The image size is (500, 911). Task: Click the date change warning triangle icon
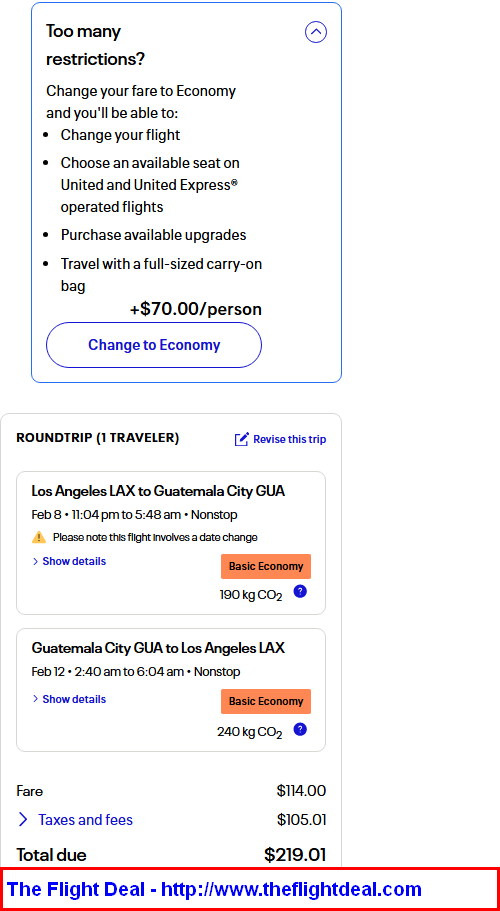click(39, 537)
